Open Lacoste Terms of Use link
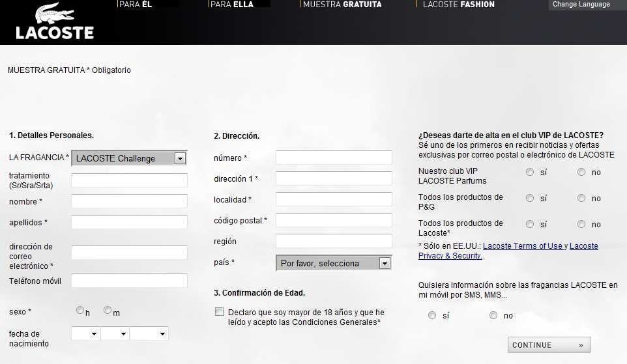The height and width of the screenshot is (364, 627). 523,246
